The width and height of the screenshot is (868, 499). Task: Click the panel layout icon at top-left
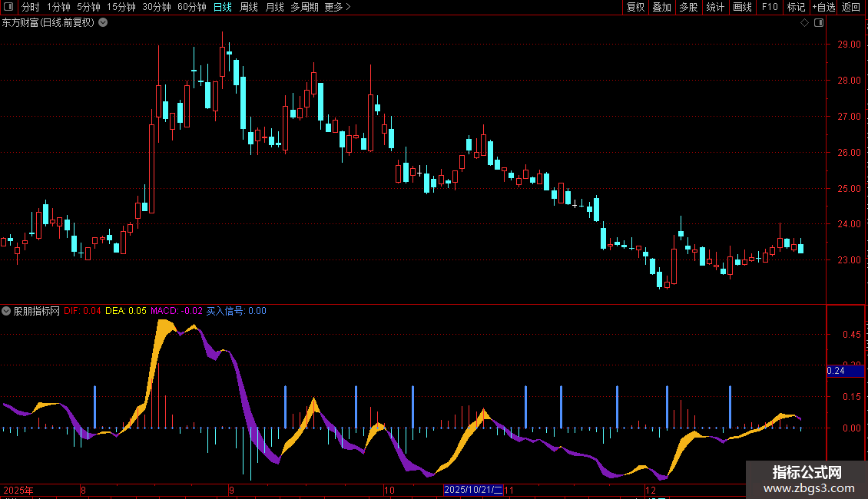click(8, 7)
